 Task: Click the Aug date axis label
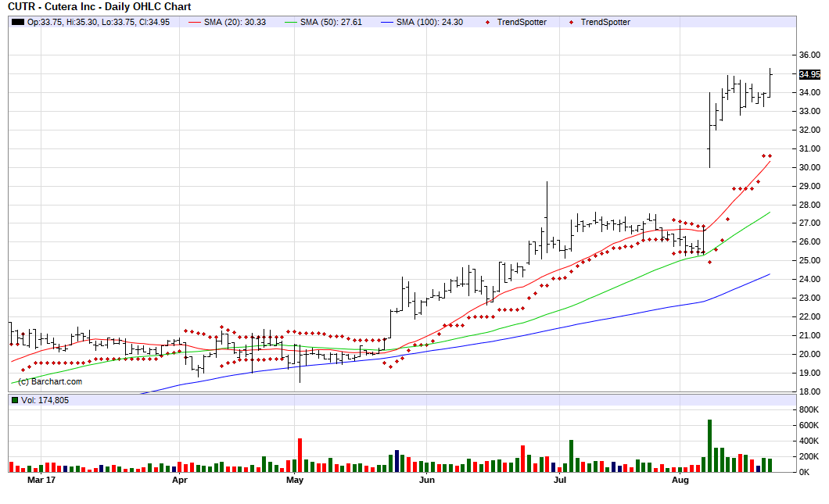click(680, 481)
